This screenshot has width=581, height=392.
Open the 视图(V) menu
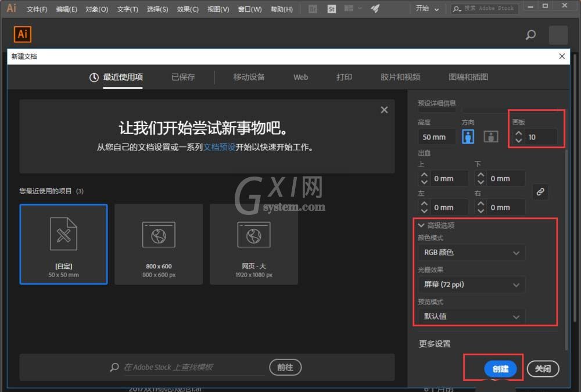tap(218, 9)
